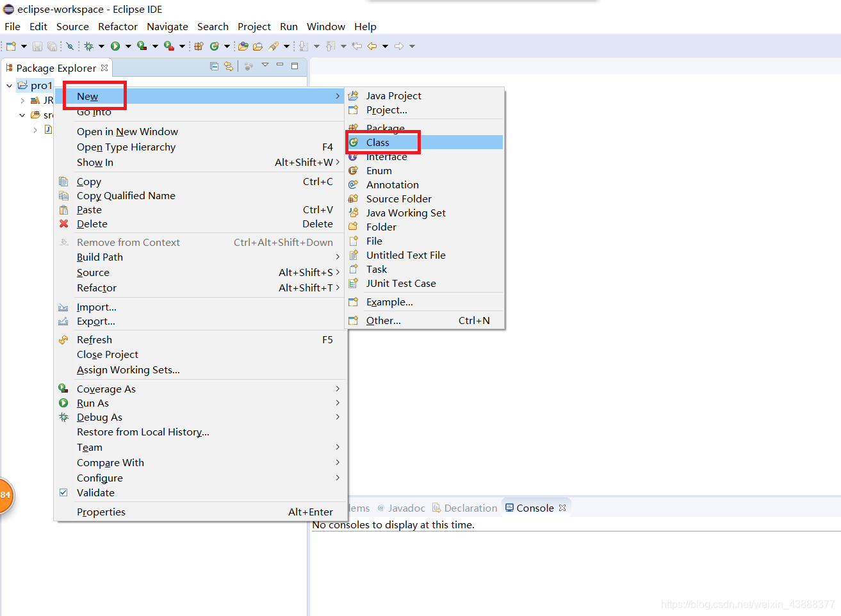Open the Navigate menu
Image resolution: width=841 pixels, height=616 pixels.
pyautogui.click(x=167, y=26)
